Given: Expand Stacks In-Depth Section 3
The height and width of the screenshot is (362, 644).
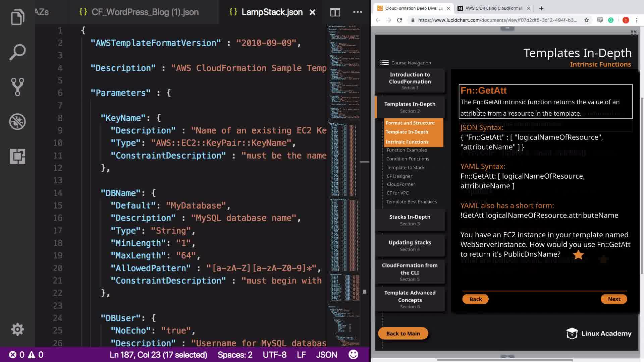Looking at the screenshot, I should (410, 220).
